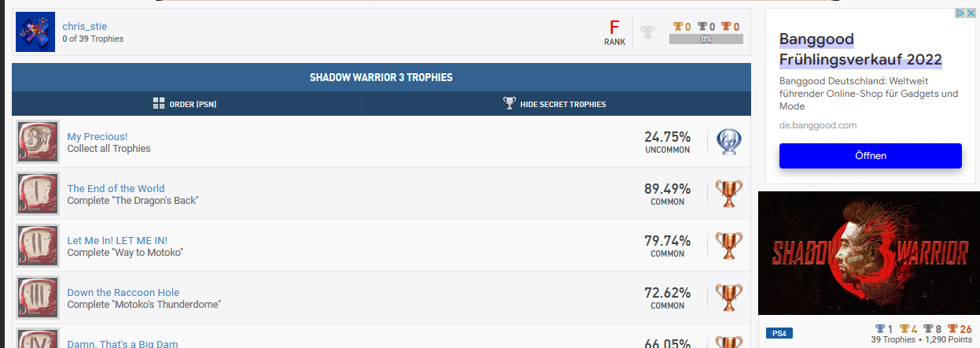The height and width of the screenshot is (348, 980).
Task: Click gold trophy count of 4 under cover
Action: (909, 328)
